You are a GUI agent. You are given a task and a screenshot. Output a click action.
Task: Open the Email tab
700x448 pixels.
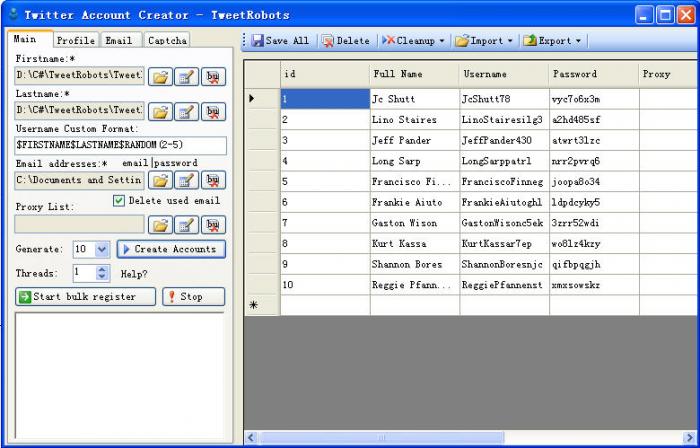[x=119, y=40]
